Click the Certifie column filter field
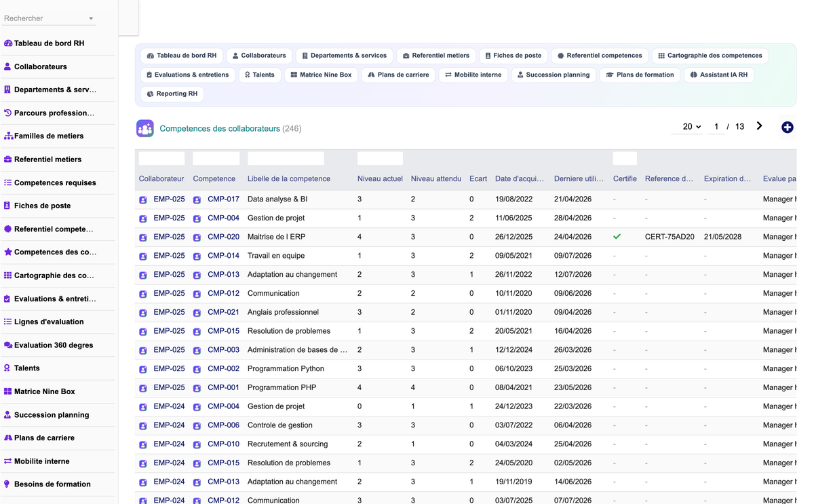This screenshot has height=504, width=814. [x=625, y=159]
